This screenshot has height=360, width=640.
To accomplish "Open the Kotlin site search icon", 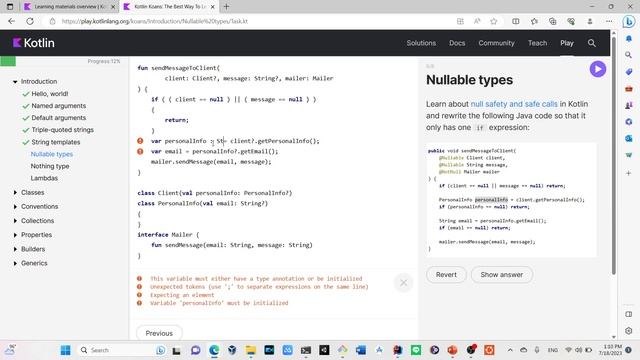I will (591, 43).
